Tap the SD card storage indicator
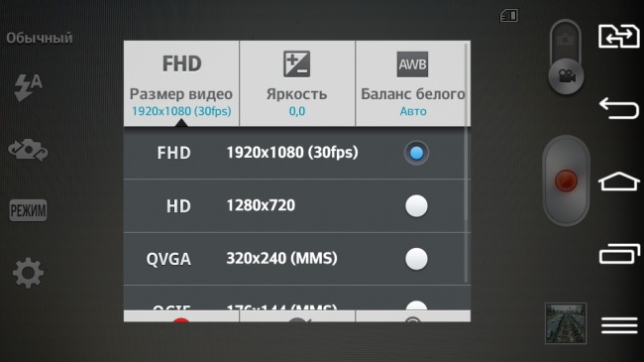This screenshot has height=362, width=644. 509,16
